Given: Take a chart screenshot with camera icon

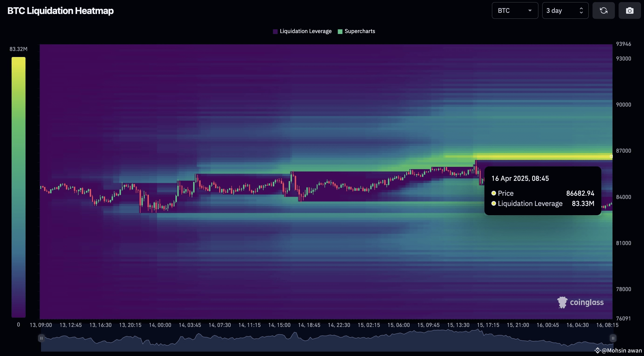Looking at the screenshot, I should [630, 10].
